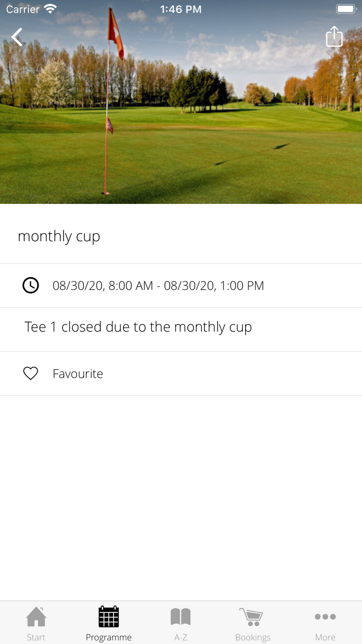Select the Programme tab label

[109, 637]
